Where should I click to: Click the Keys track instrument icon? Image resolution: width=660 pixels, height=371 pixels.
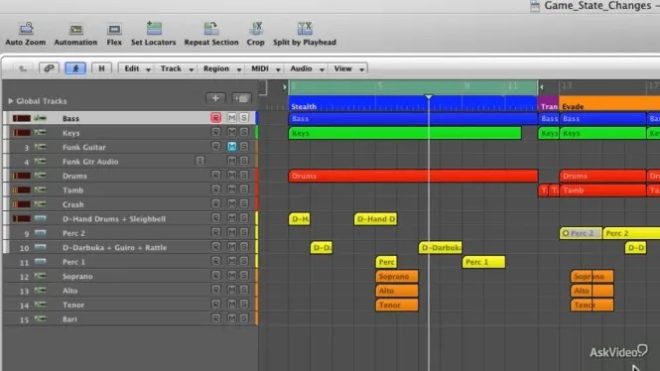coord(40,133)
